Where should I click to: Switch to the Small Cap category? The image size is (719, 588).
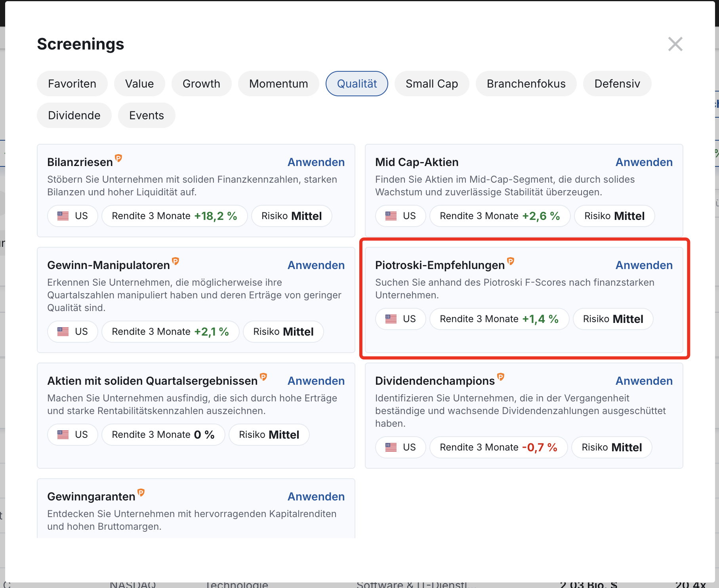click(x=432, y=84)
